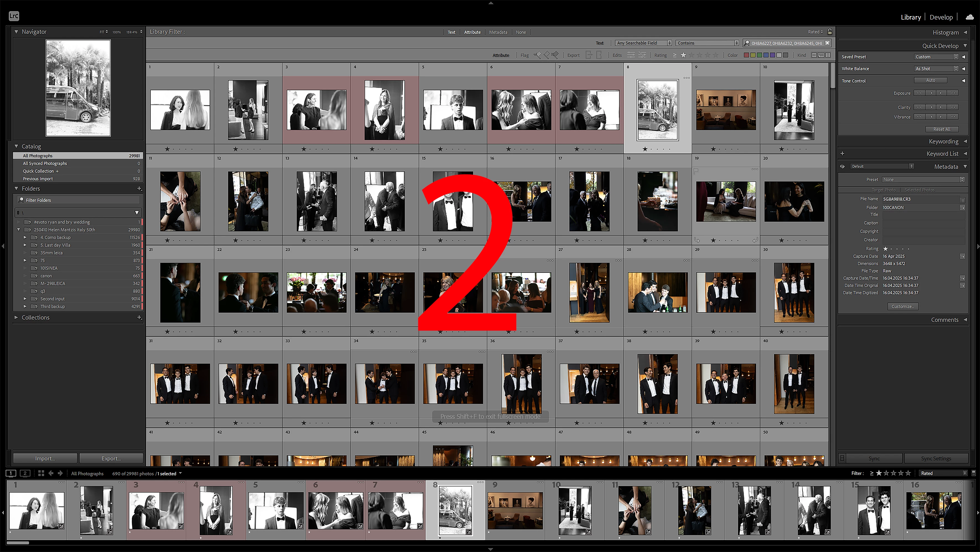Open secondary display window button

point(25,473)
